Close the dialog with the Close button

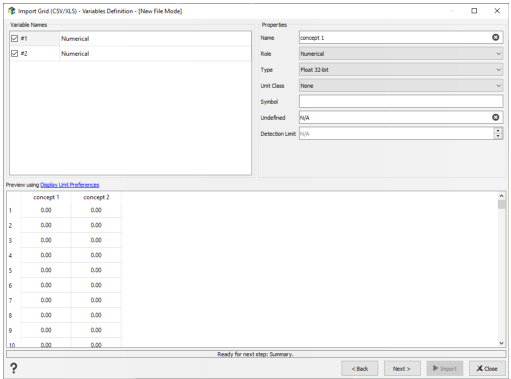click(487, 369)
